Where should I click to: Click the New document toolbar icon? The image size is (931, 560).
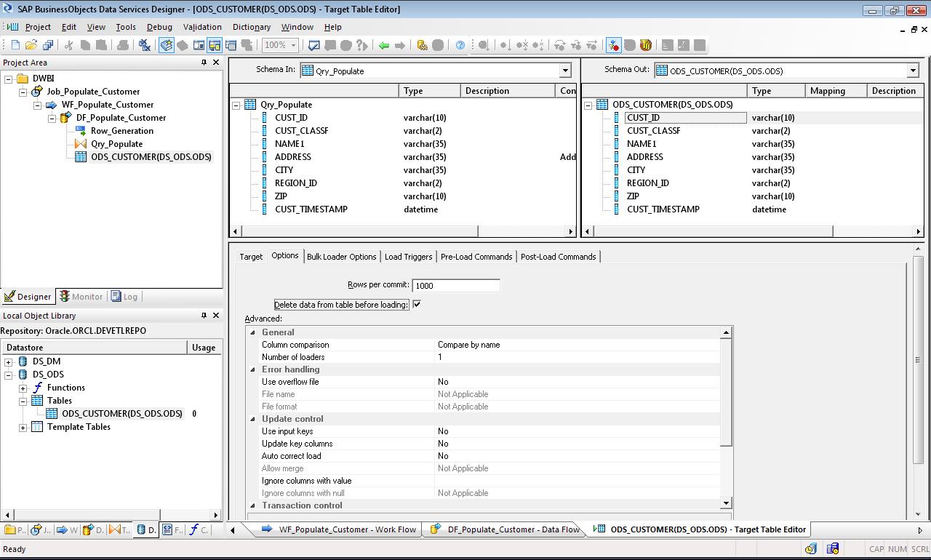[x=15, y=45]
